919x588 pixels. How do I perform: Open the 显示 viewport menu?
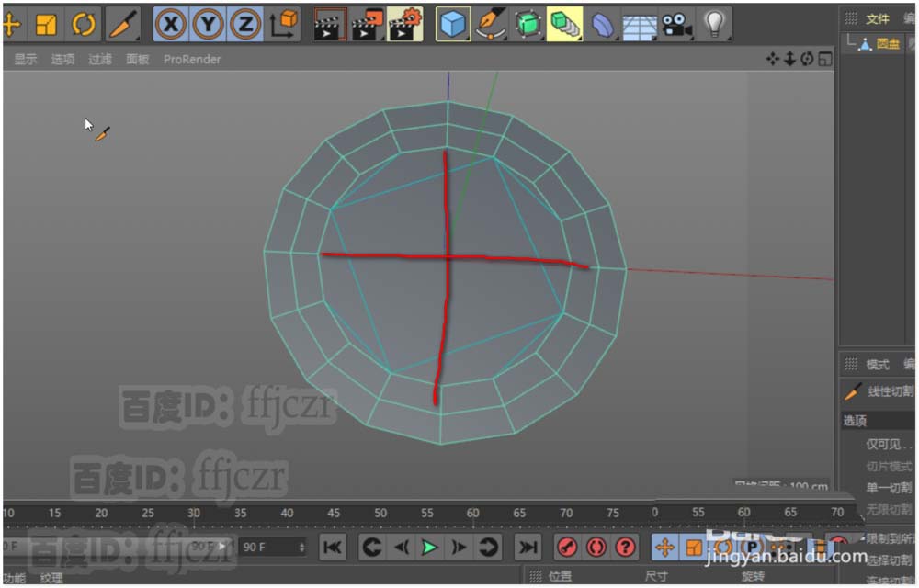26,60
